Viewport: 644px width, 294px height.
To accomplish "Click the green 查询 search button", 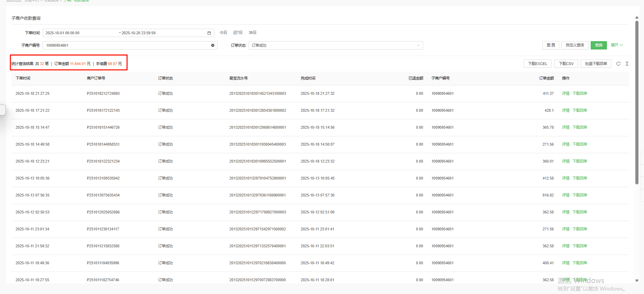I will [x=599, y=45].
